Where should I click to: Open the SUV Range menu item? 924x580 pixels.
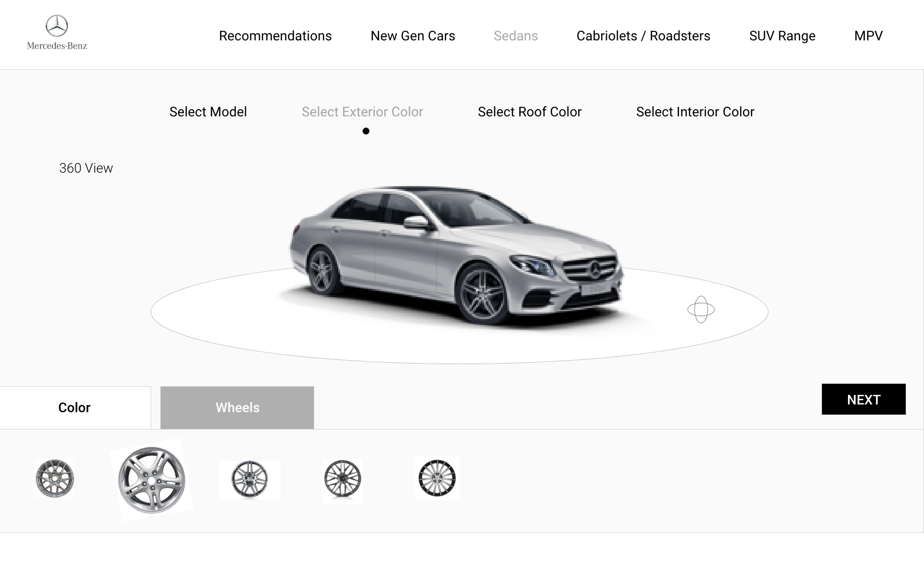(782, 36)
